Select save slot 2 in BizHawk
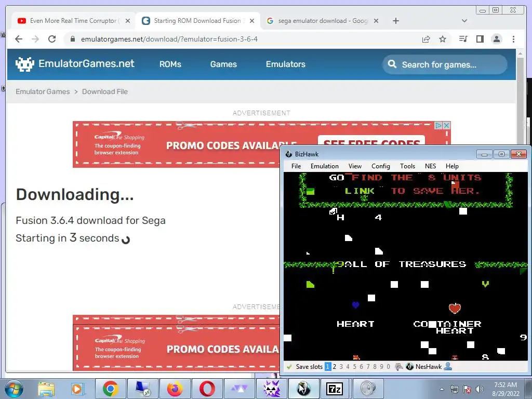The height and width of the screenshot is (399, 532). (335, 367)
